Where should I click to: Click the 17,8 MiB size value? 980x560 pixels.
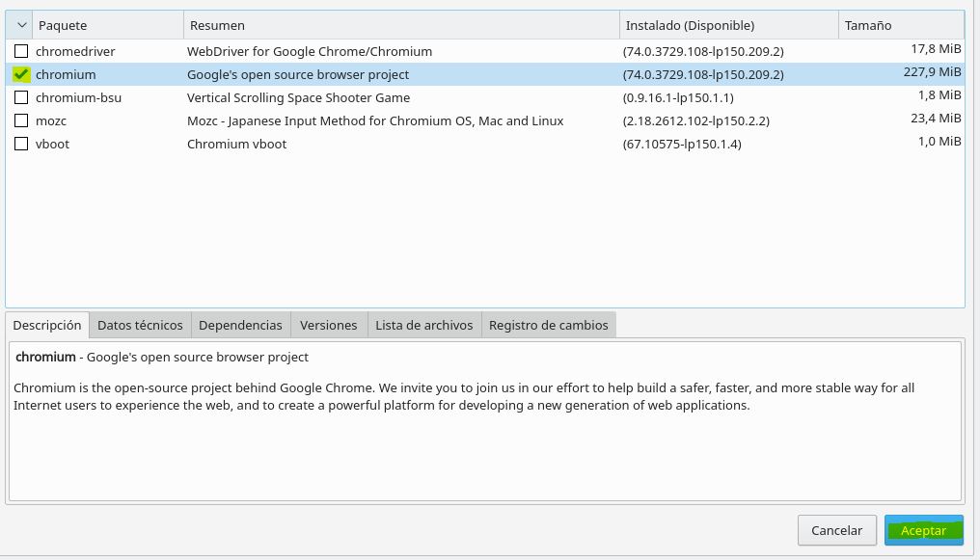(x=936, y=49)
